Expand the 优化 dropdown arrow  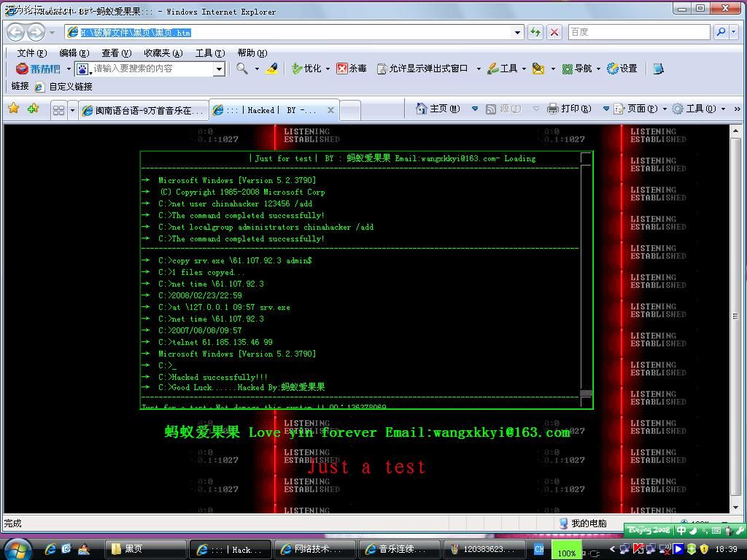(328, 69)
